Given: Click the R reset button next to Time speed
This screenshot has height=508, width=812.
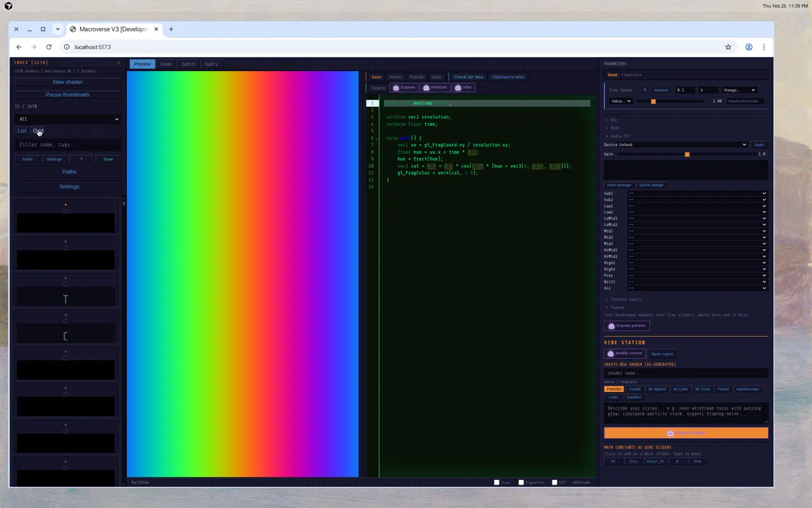Looking at the screenshot, I should click(645, 90).
